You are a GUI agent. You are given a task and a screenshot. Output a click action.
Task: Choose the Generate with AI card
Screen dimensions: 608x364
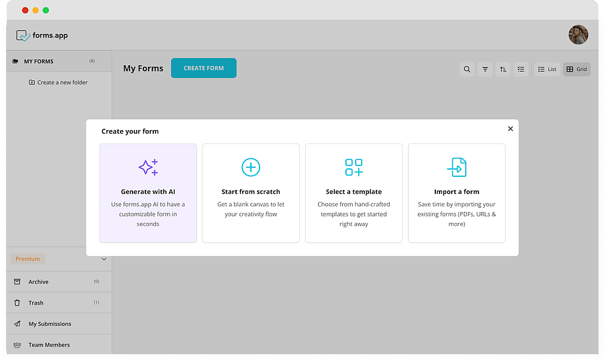148,193
